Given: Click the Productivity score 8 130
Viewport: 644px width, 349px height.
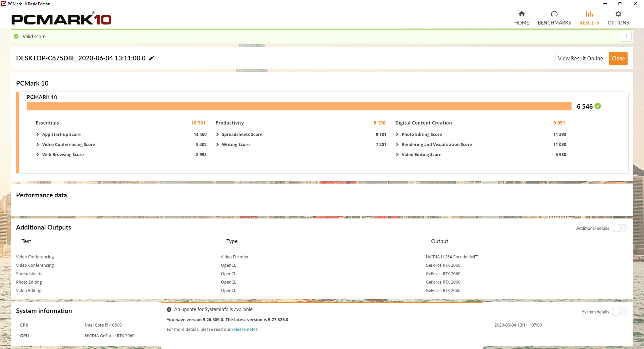Looking at the screenshot, I should [379, 123].
